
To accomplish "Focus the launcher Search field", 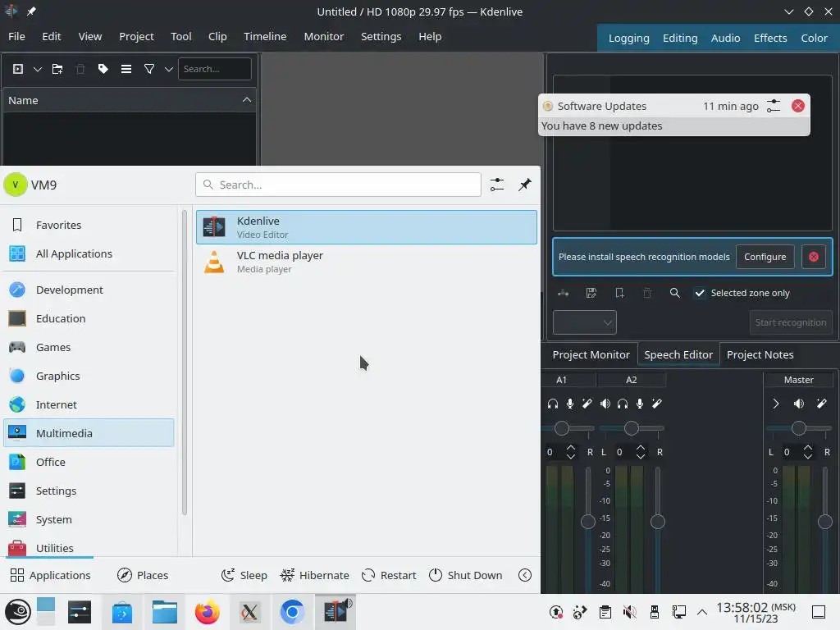I will pos(338,185).
